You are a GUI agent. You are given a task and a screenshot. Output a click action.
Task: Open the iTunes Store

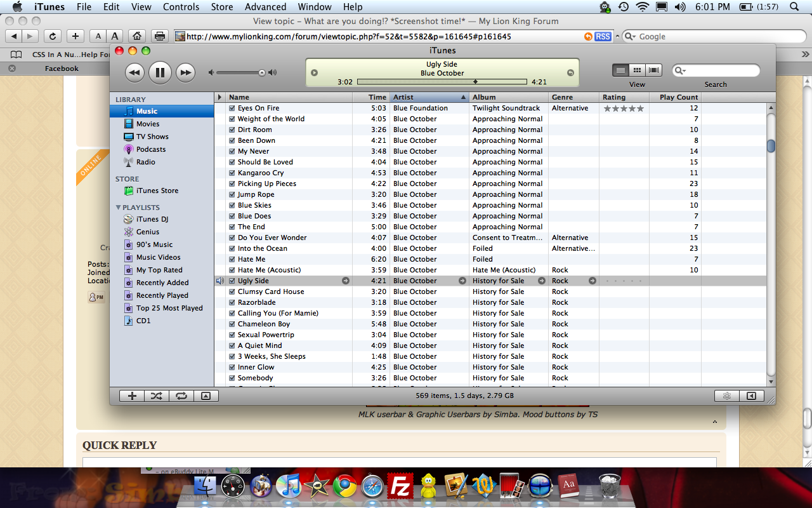coord(157,190)
